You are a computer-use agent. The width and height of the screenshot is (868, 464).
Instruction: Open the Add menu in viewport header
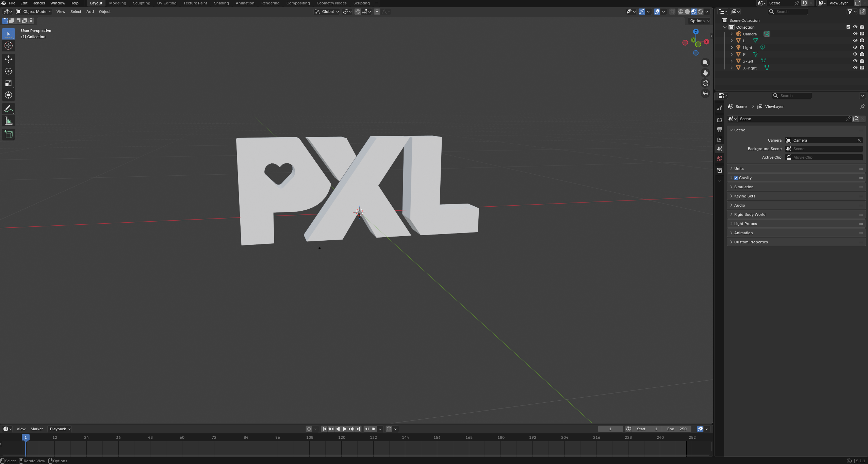(x=90, y=12)
